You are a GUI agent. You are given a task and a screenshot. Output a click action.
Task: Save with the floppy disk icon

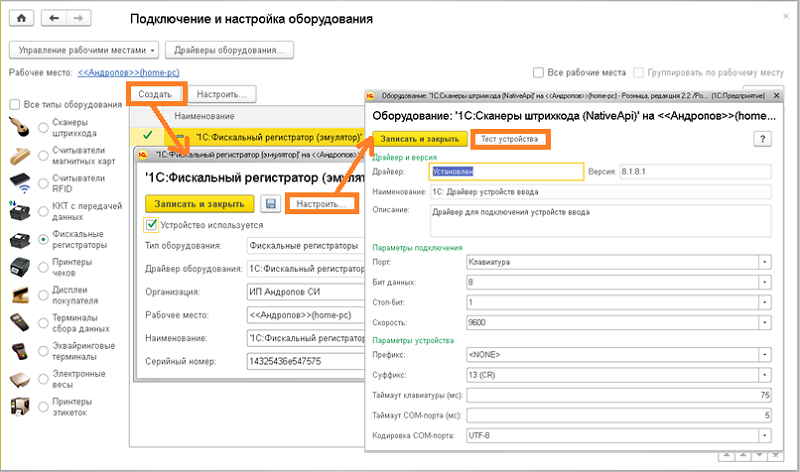point(270,204)
